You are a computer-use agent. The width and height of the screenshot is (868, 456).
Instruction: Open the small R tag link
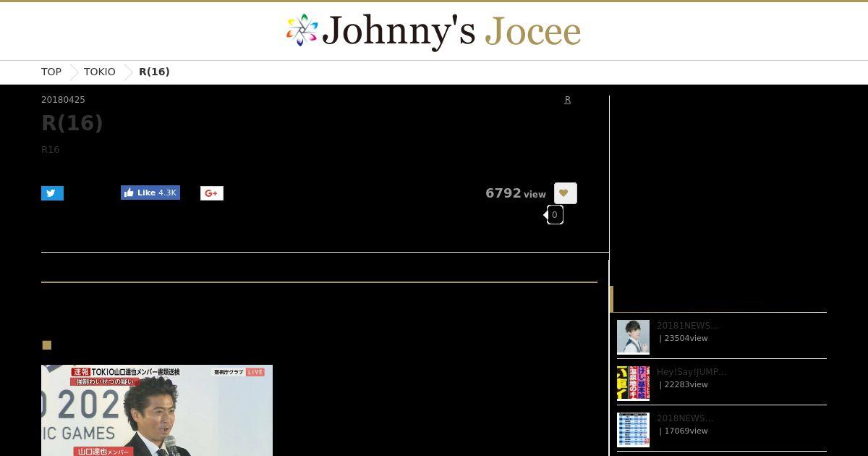[x=568, y=100]
